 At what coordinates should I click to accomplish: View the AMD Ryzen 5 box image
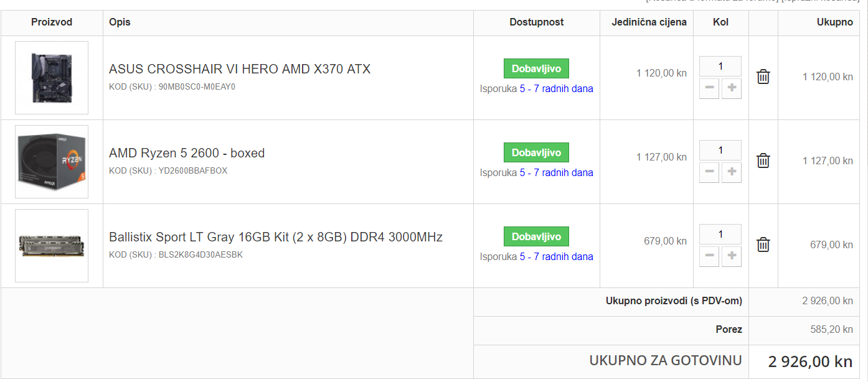click(x=52, y=162)
